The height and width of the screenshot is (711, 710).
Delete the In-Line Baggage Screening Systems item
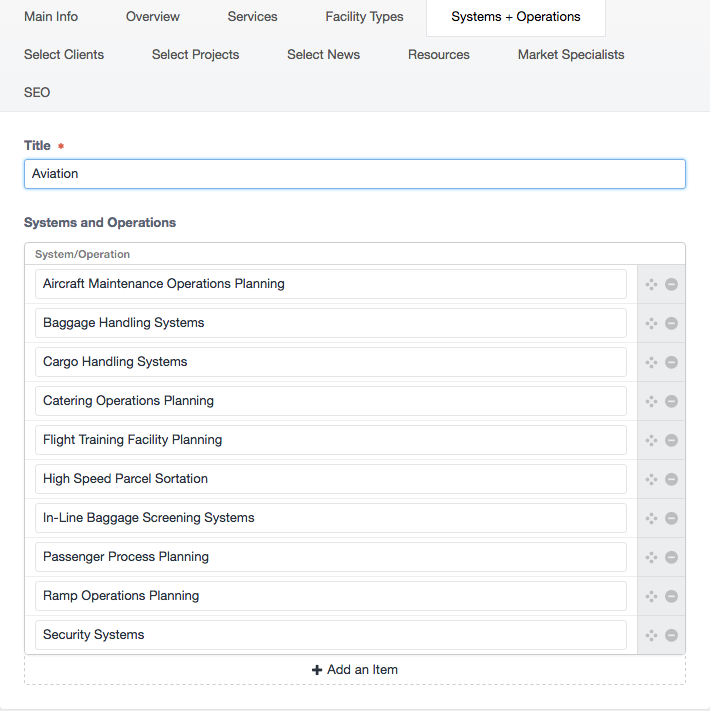[x=671, y=518]
